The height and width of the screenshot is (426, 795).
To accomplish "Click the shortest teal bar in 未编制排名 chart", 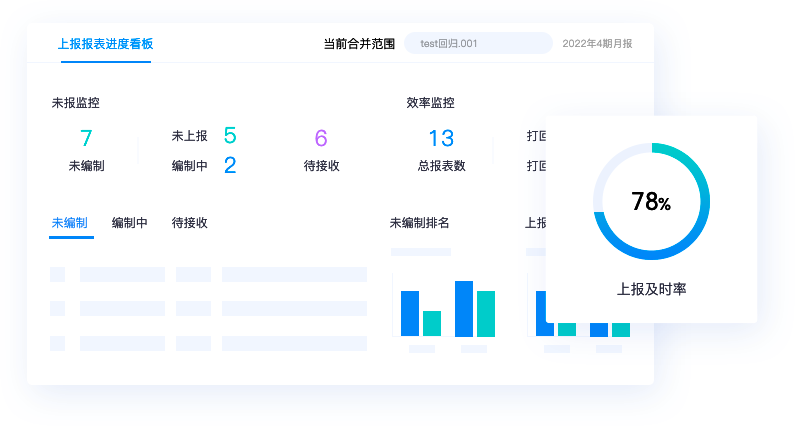I will click(432, 323).
